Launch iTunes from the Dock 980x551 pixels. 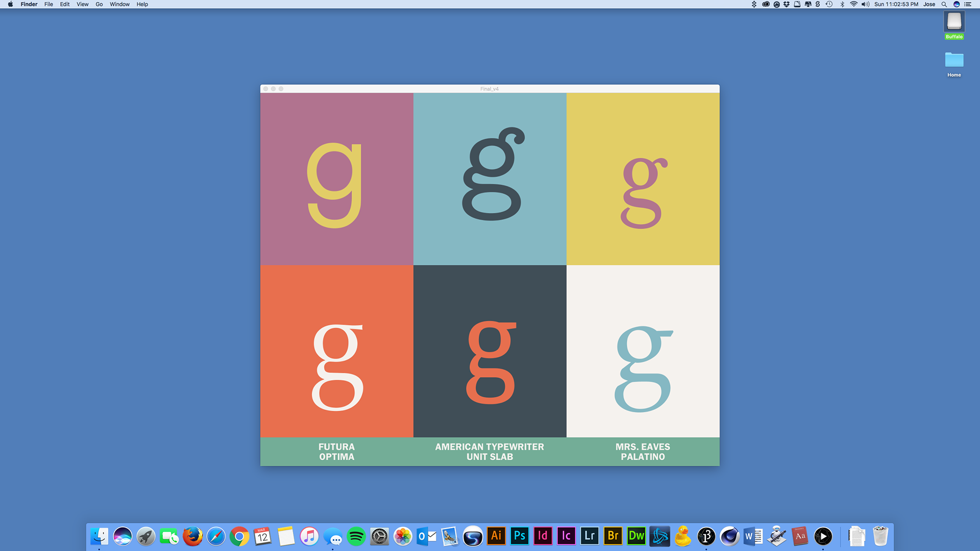309,536
